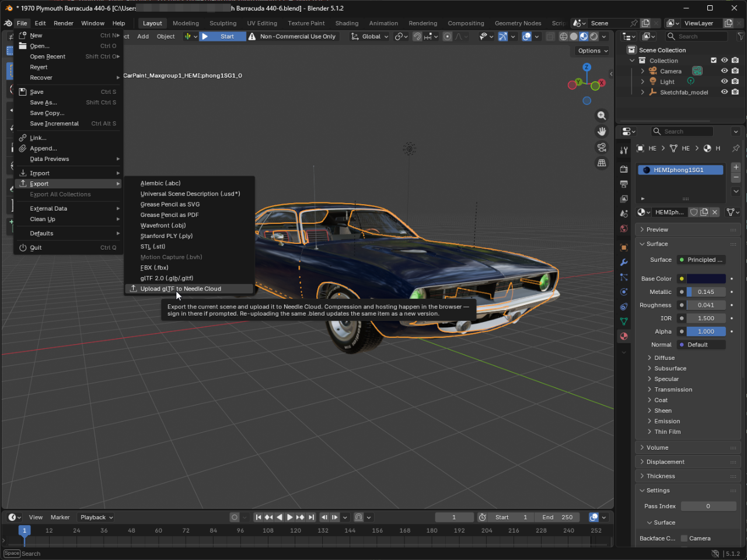747x560 pixels.
Task: Select Wavefront (.obj) export
Action: pos(189,226)
